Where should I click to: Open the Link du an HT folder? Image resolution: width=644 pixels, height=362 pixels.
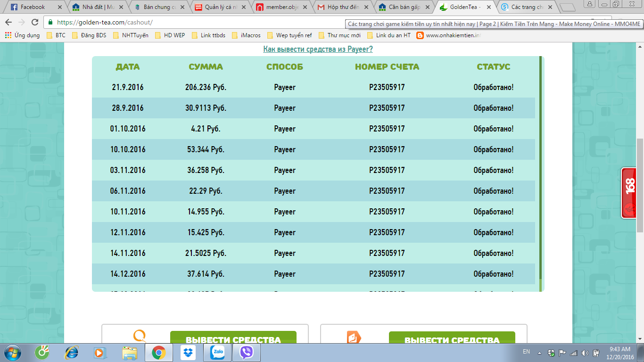pos(388,35)
